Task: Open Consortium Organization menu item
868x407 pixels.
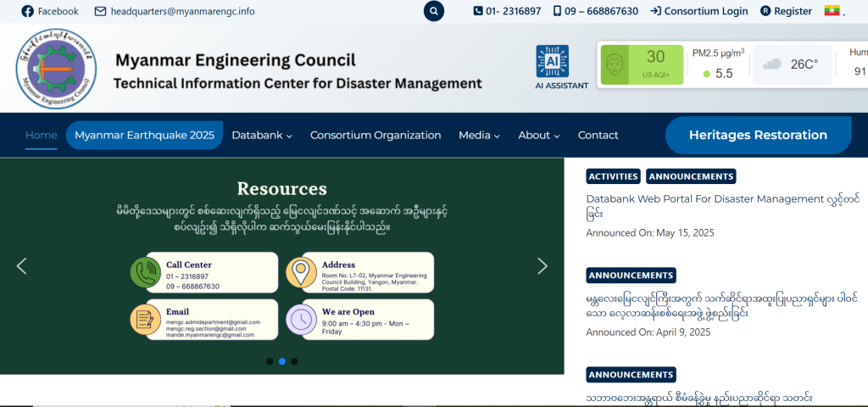Action: pos(376,135)
